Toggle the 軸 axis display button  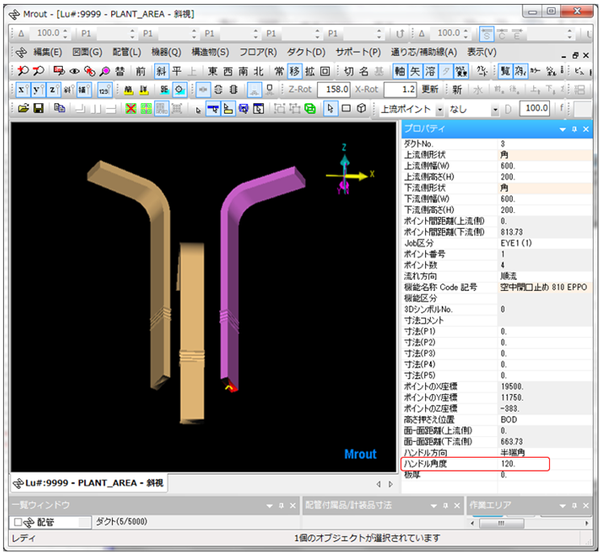tap(401, 70)
